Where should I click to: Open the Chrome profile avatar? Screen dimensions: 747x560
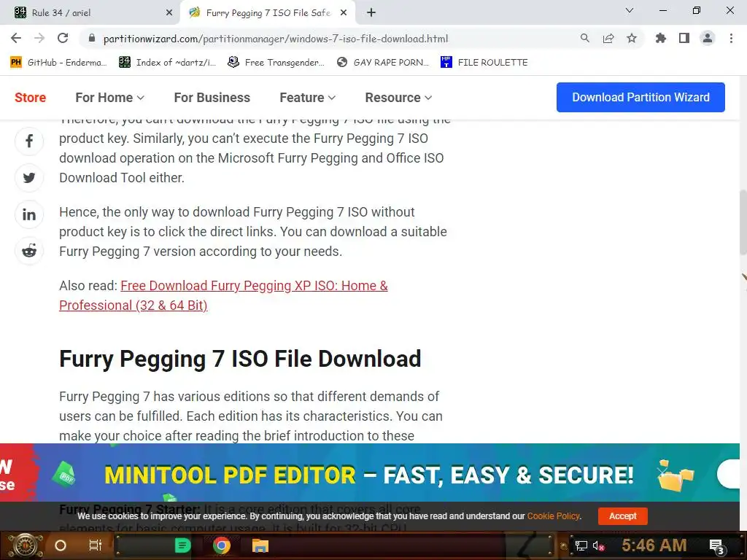pos(708,38)
